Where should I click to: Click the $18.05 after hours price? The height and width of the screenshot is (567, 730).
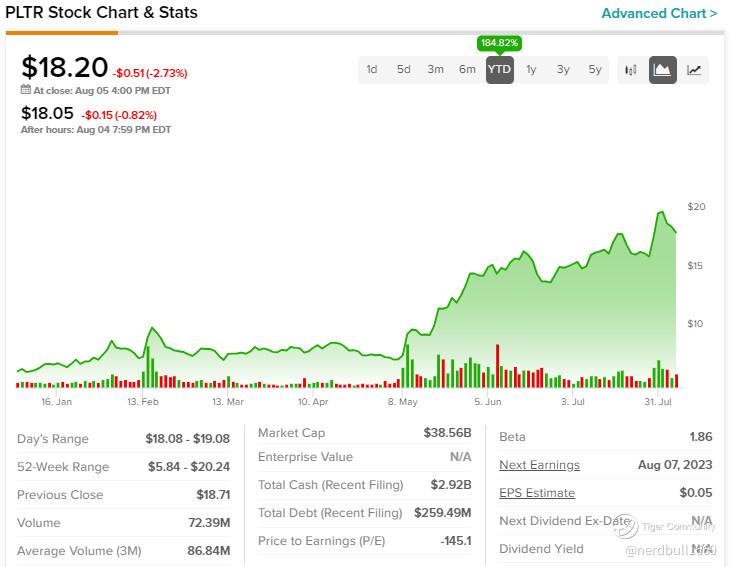[x=47, y=113]
